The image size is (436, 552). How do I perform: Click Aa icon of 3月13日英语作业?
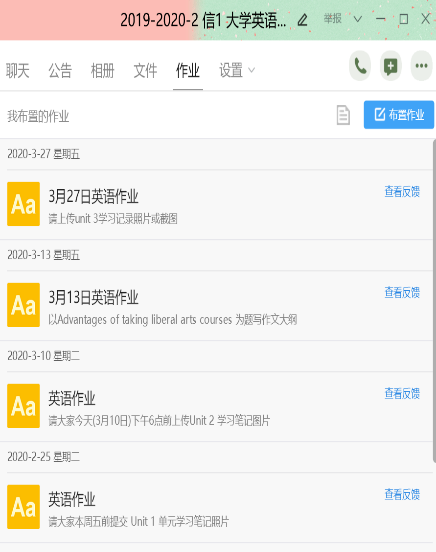[23, 305]
